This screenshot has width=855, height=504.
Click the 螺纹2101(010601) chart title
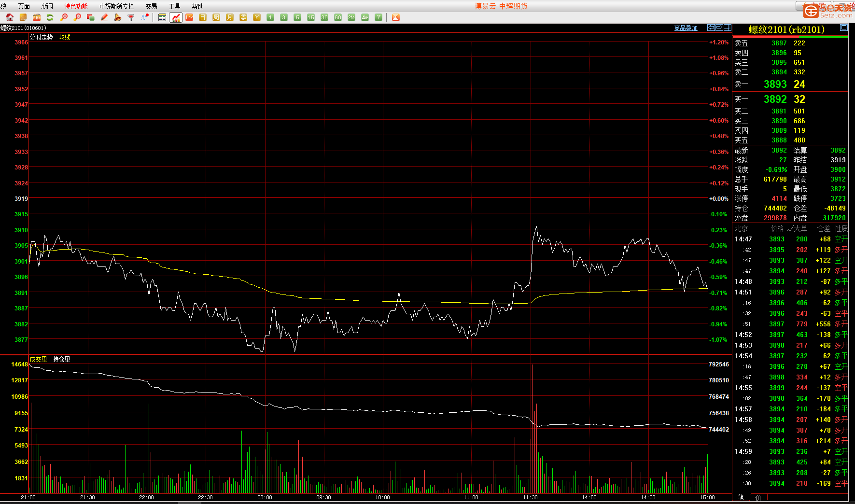click(x=23, y=28)
